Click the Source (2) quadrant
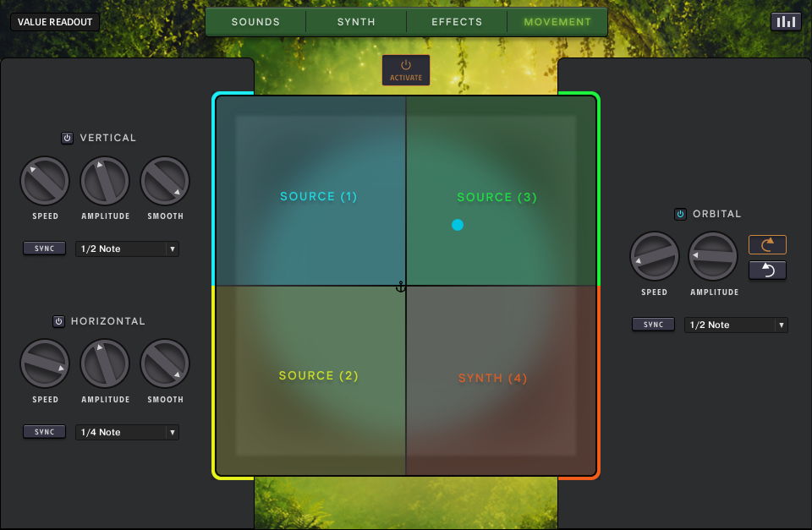812x530 pixels. tap(310, 380)
